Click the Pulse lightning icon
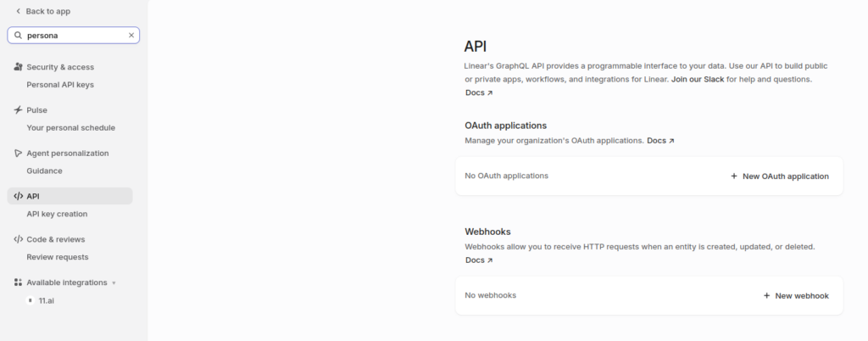This screenshot has width=868, height=341. coord(19,110)
